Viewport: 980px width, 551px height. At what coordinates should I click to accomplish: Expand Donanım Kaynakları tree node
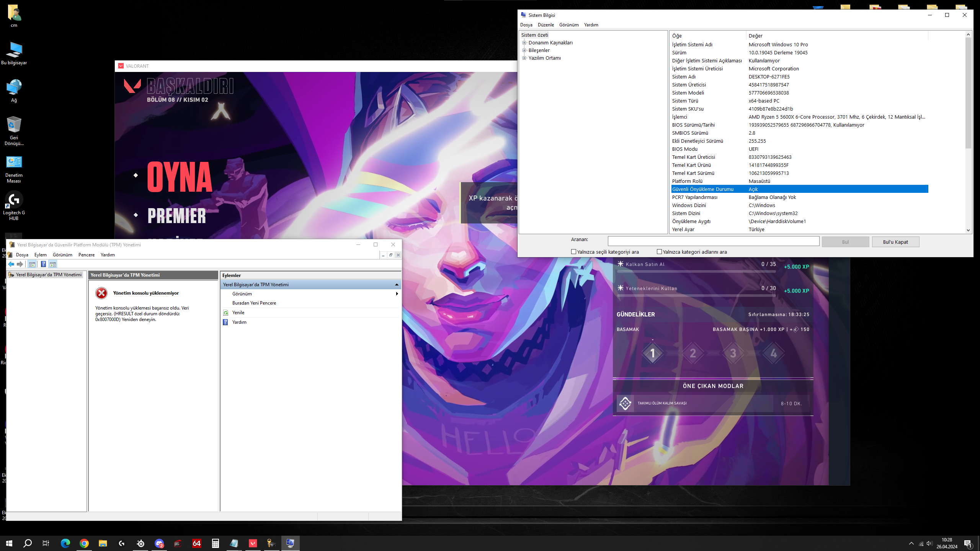click(524, 42)
